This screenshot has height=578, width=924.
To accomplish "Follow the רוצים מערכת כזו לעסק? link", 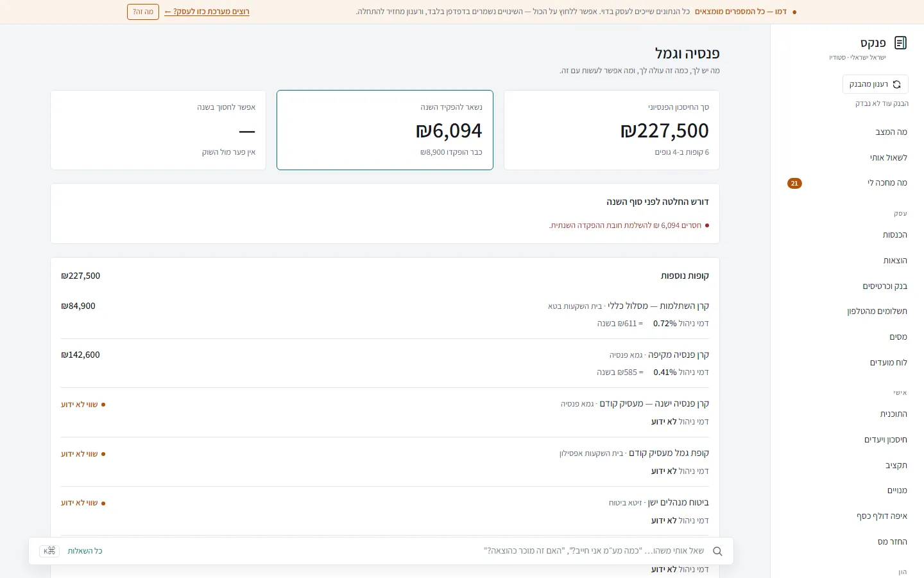I will 207,12.
